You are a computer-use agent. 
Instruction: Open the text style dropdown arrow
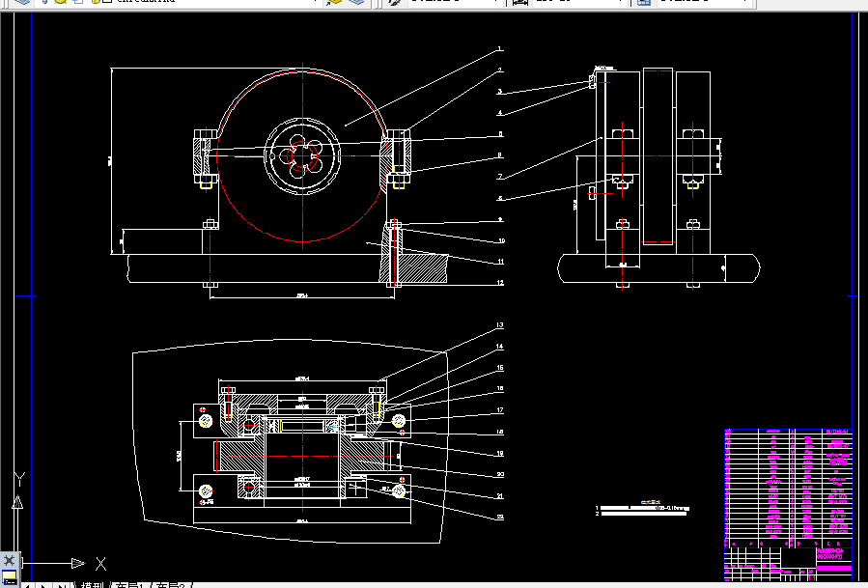coord(496,2)
